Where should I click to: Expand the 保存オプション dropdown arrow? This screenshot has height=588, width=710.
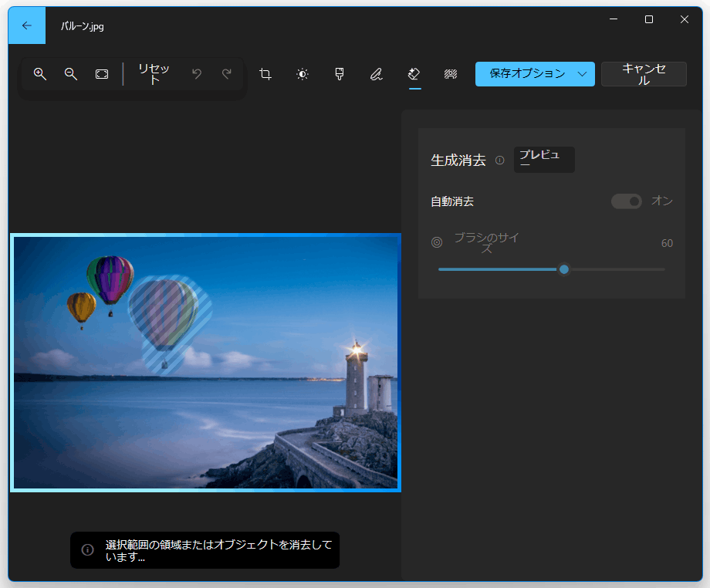click(583, 74)
